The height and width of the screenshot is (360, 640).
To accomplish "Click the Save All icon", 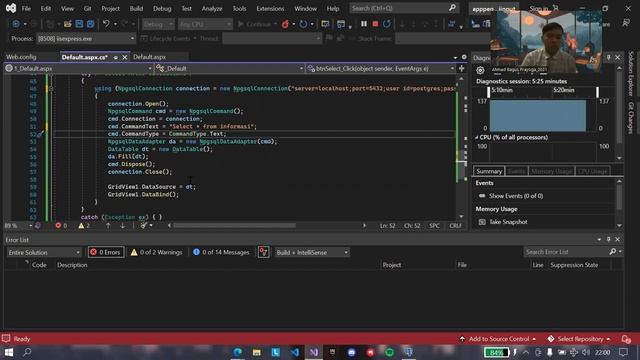I will point(90,24).
